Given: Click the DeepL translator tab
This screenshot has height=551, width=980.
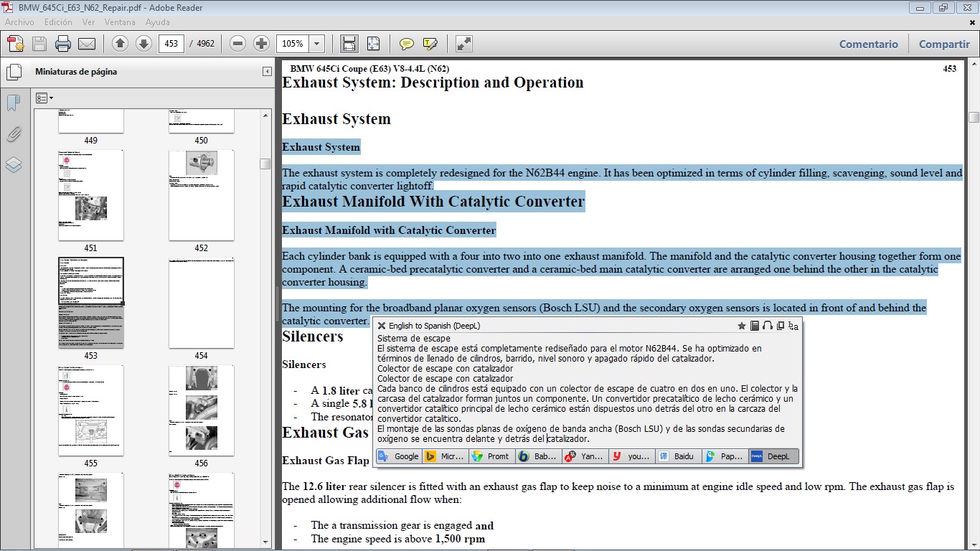Looking at the screenshot, I should click(773, 456).
